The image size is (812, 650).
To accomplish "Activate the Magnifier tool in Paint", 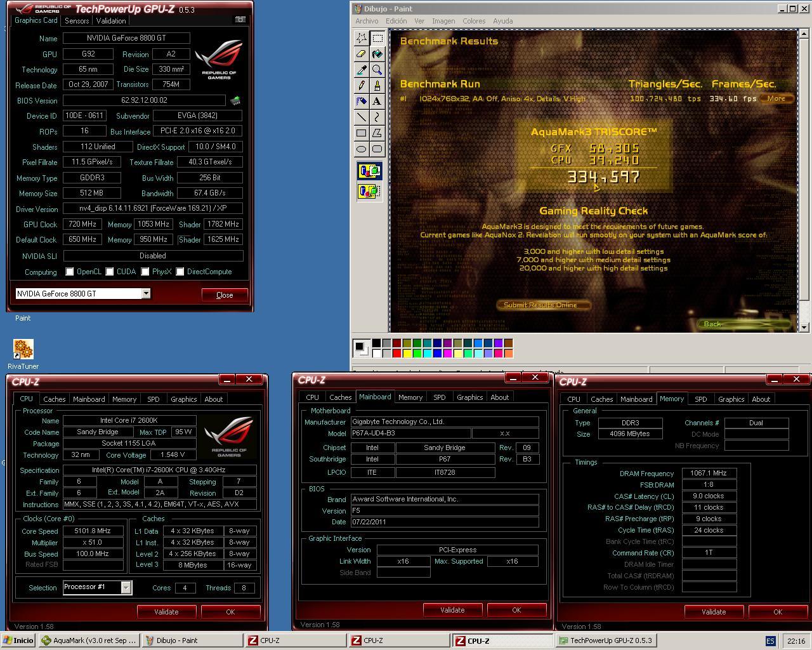I will coord(377,70).
